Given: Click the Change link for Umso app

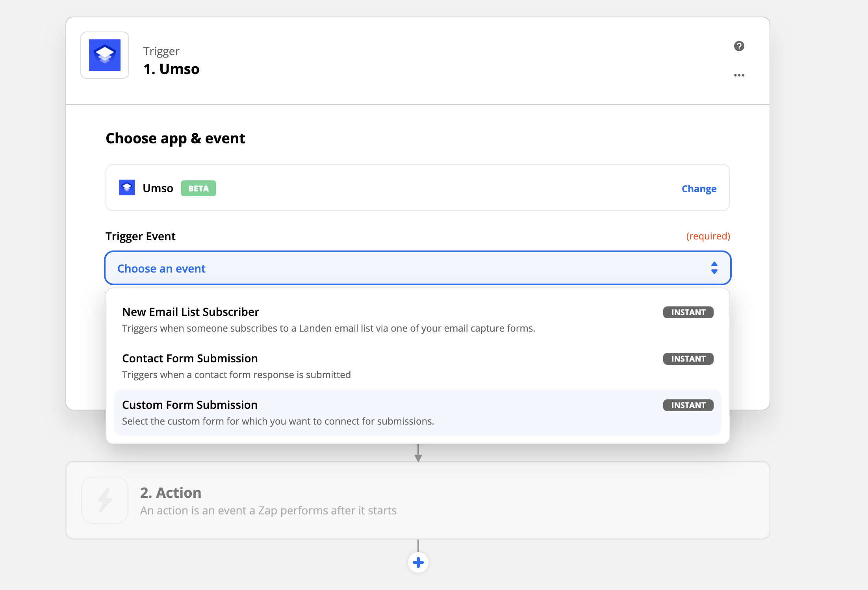Looking at the screenshot, I should 699,189.
